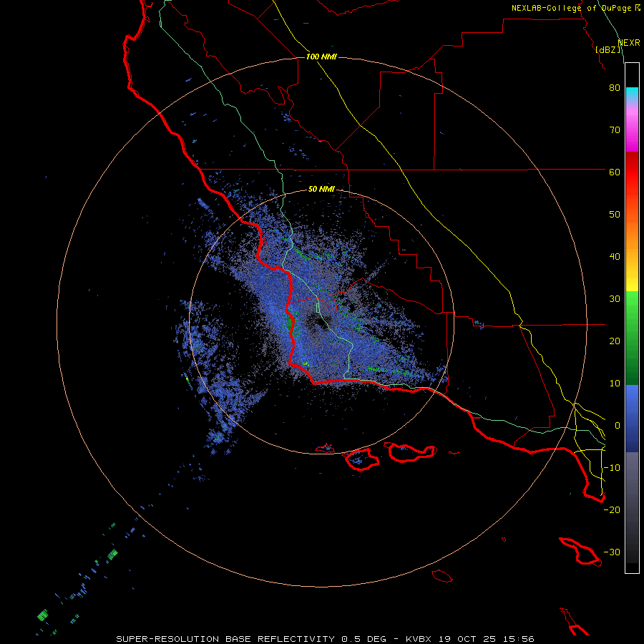Viewport: 644px width, 644px height.
Task: Click the 40 value on the dBZ scale
Action: tap(615, 257)
